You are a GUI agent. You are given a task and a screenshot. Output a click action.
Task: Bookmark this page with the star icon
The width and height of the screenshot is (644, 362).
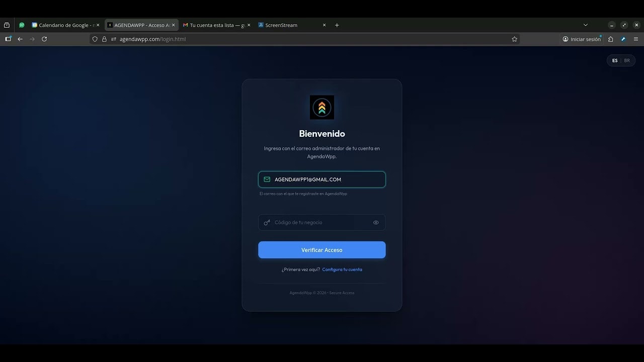coord(514,39)
